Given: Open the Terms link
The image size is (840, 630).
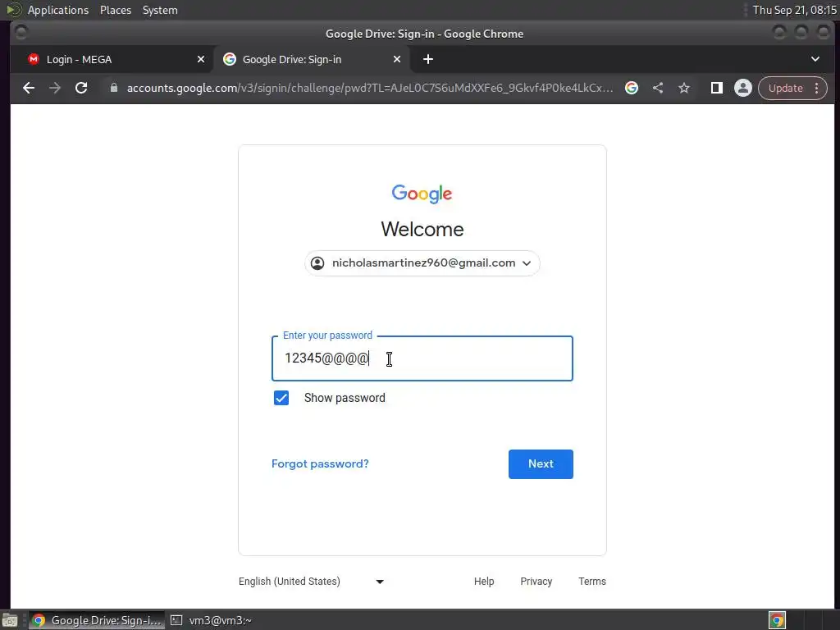Looking at the screenshot, I should point(592,582).
